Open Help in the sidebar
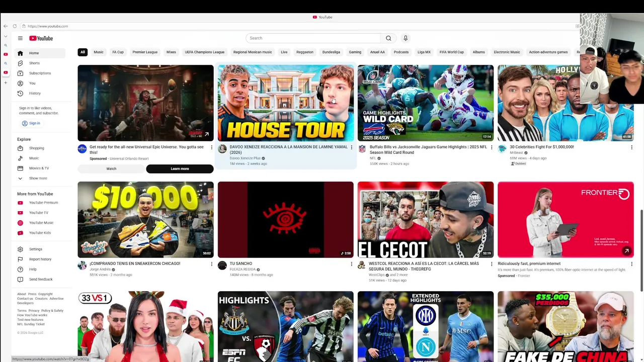644x362 pixels. (40, 269)
